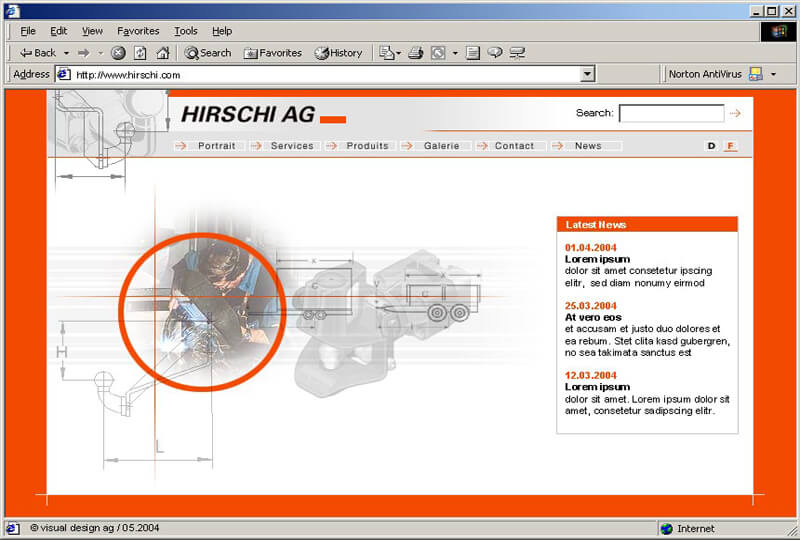Click the arrow icon before Contact
800x540 pixels.
[x=482, y=146]
